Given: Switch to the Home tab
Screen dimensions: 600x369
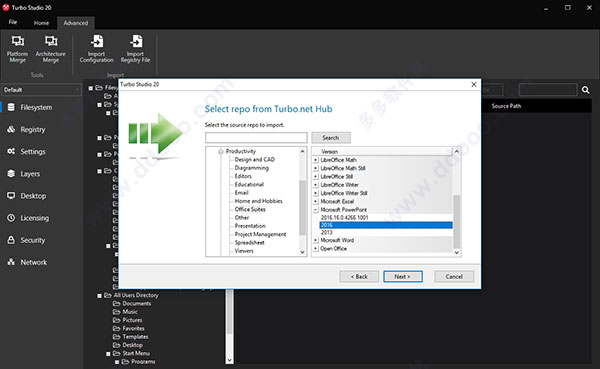Looking at the screenshot, I should tap(41, 23).
